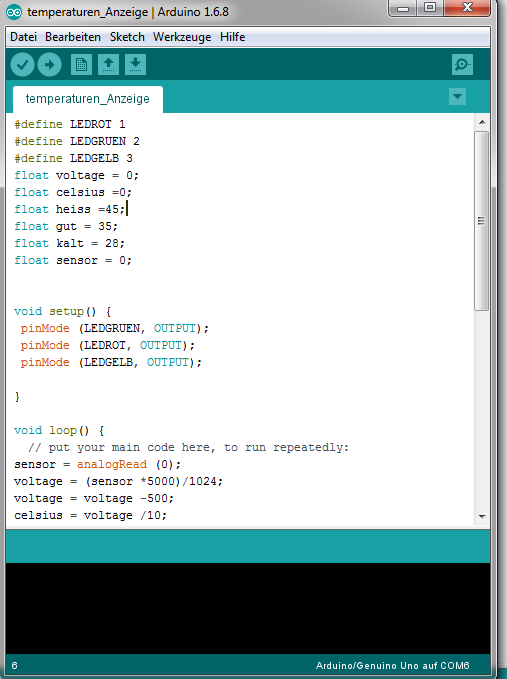Click the analogRead keyword in the code
The width and height of the screenshot is (507, 679).
(112, 464)
